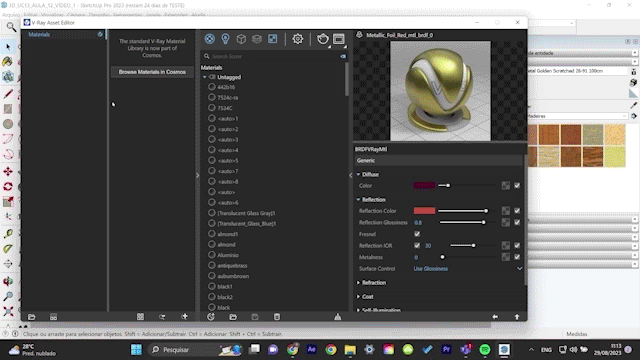Show the V-Ray frame buffer window icon
The height and width of the screenshot is (360, 640).
tap(339, 39)
